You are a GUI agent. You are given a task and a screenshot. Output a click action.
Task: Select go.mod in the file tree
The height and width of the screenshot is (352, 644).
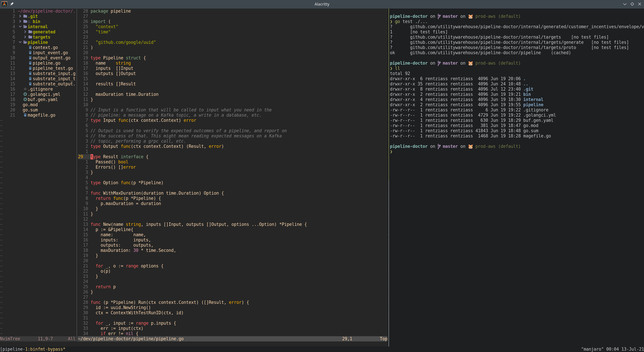click(x=30, y=105)
